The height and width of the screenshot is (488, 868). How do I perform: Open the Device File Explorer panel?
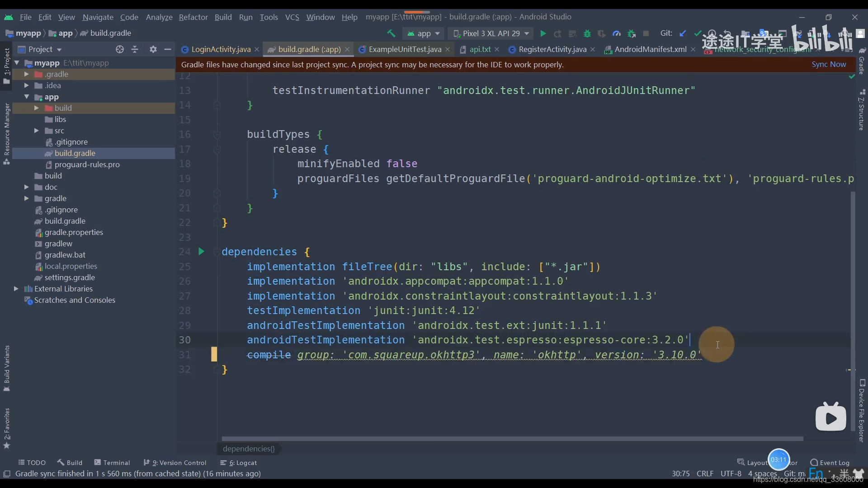(862, 410)
